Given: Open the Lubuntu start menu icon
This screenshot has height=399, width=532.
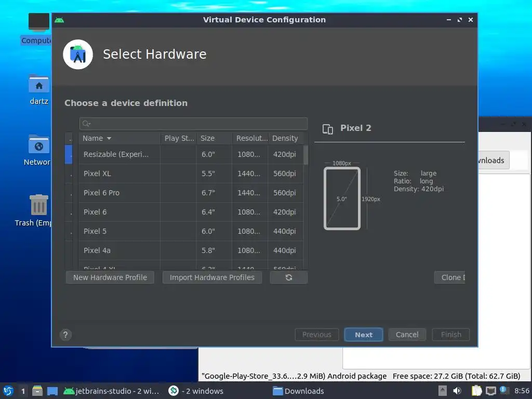Looking at the screenshot, I should coord(8,391).
